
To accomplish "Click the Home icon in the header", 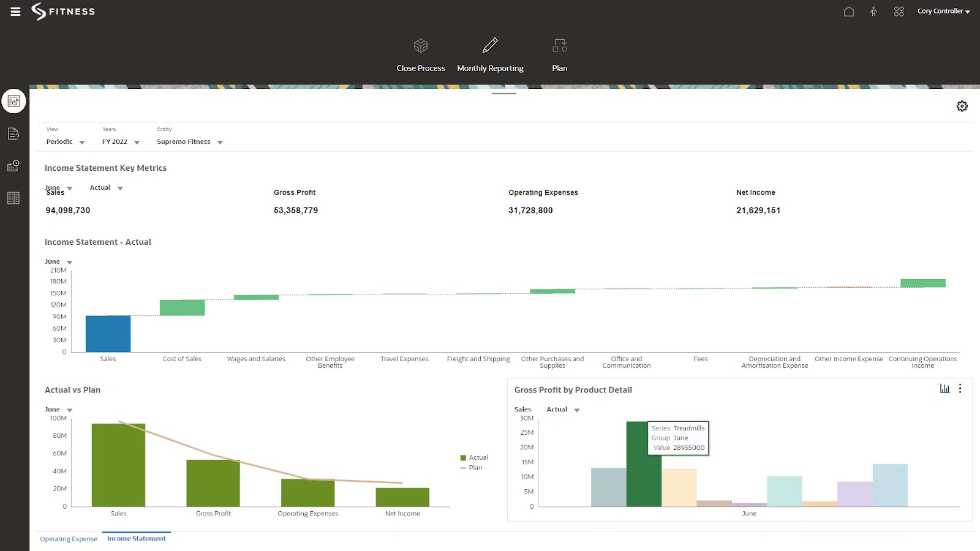I will coord(849,11).
